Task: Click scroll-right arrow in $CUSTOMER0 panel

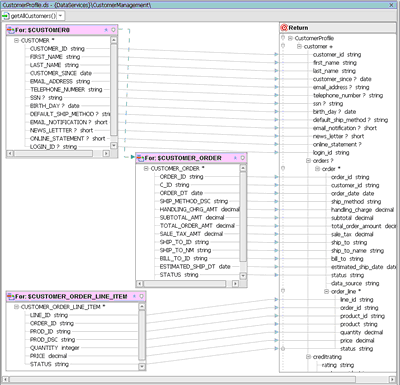Action: (x=106, y=153)
